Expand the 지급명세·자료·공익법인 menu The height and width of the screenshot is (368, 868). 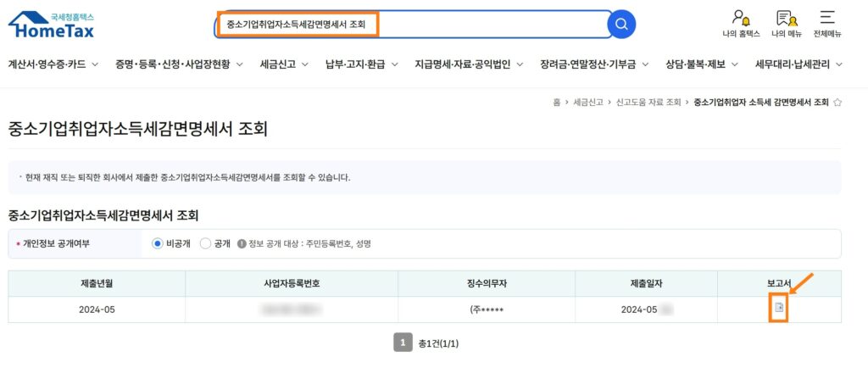(x=469, y=64)
